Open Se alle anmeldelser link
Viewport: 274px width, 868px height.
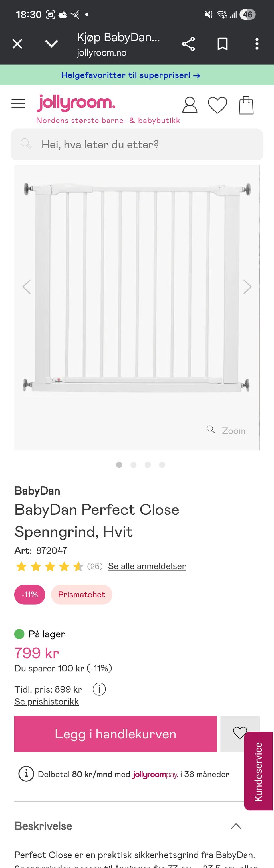147,566
